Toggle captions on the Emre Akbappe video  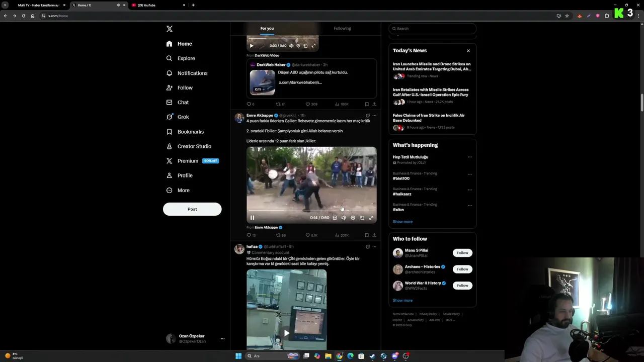(335, 218)
